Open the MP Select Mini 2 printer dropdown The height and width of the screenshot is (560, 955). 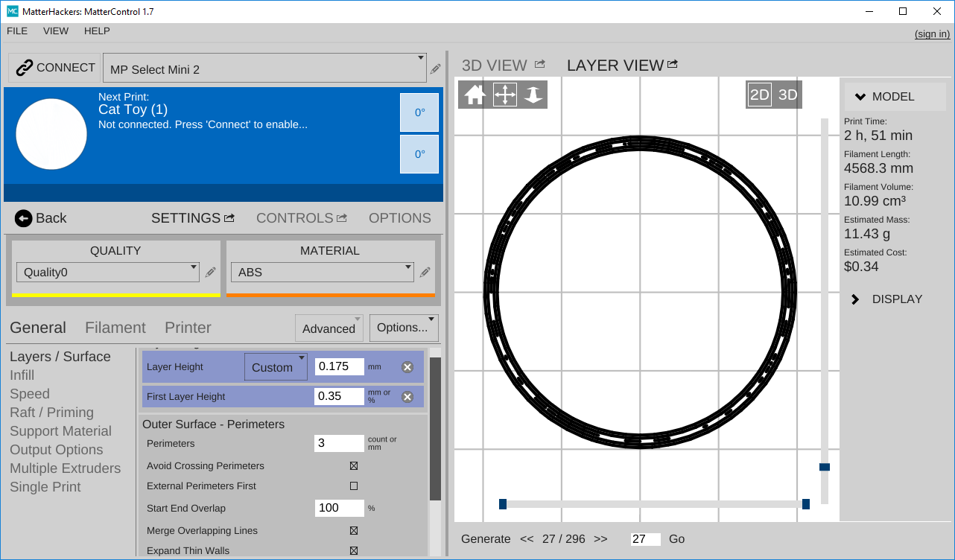(264, 69)
